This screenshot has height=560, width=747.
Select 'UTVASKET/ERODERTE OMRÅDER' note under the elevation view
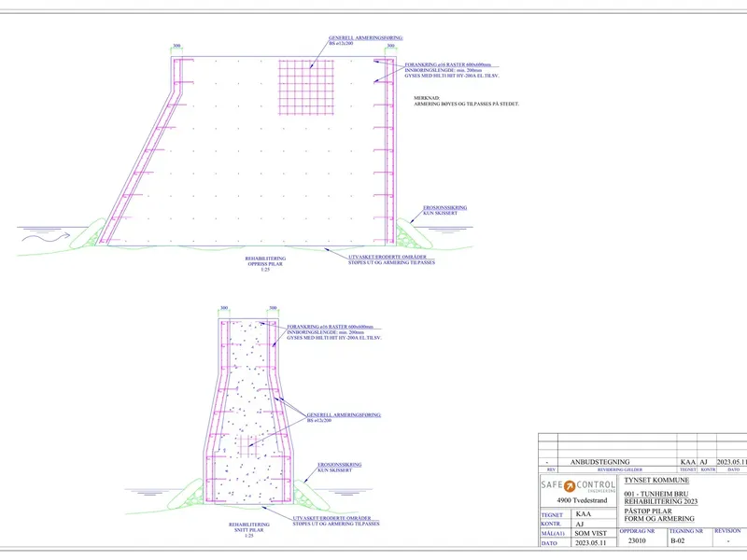tap(388, 257)
